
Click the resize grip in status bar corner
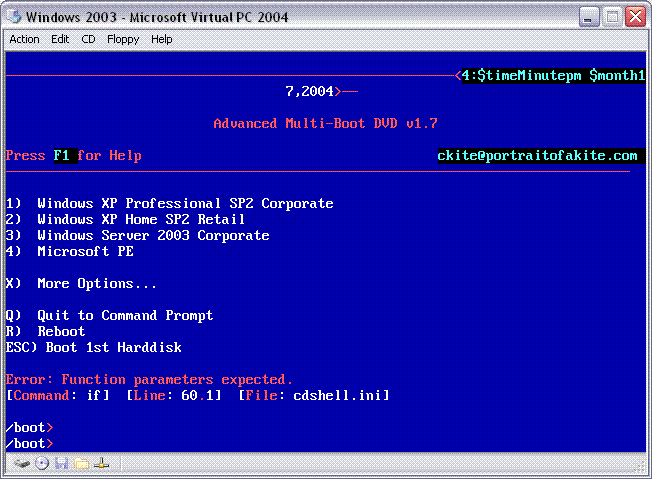pyautogui.click(x=640, y=468)
